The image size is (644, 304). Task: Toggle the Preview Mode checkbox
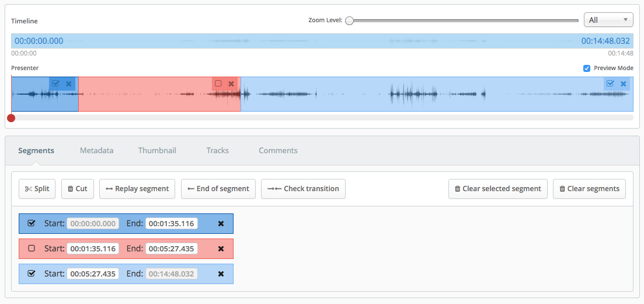point(587,68)
